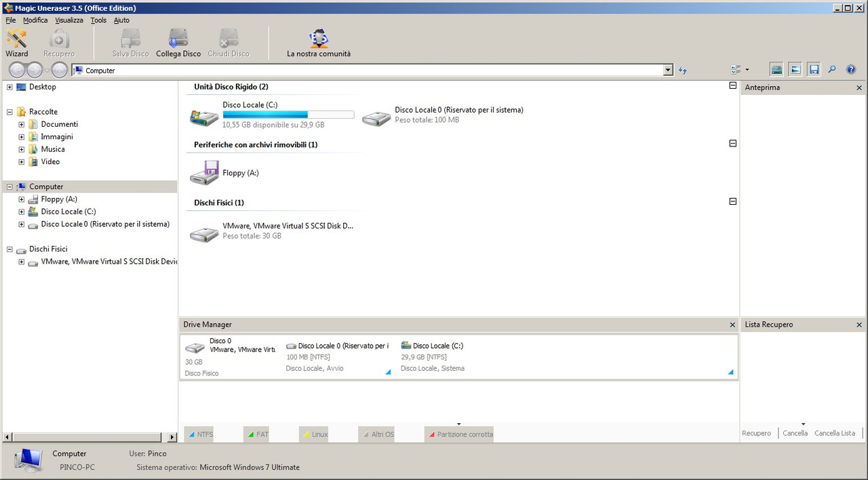Click Cancella Lista button
The width and height of the screenshot is (868, 480).
click(835, 433)
